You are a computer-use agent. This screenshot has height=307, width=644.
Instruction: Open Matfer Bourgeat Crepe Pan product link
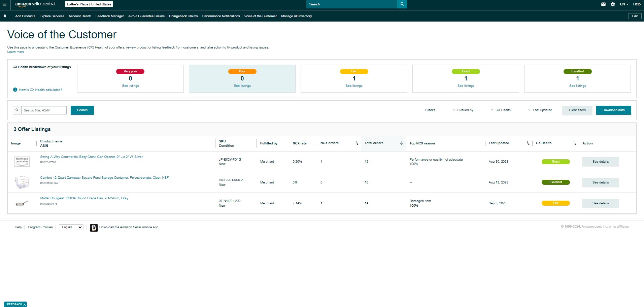click(x=84, y=198)
